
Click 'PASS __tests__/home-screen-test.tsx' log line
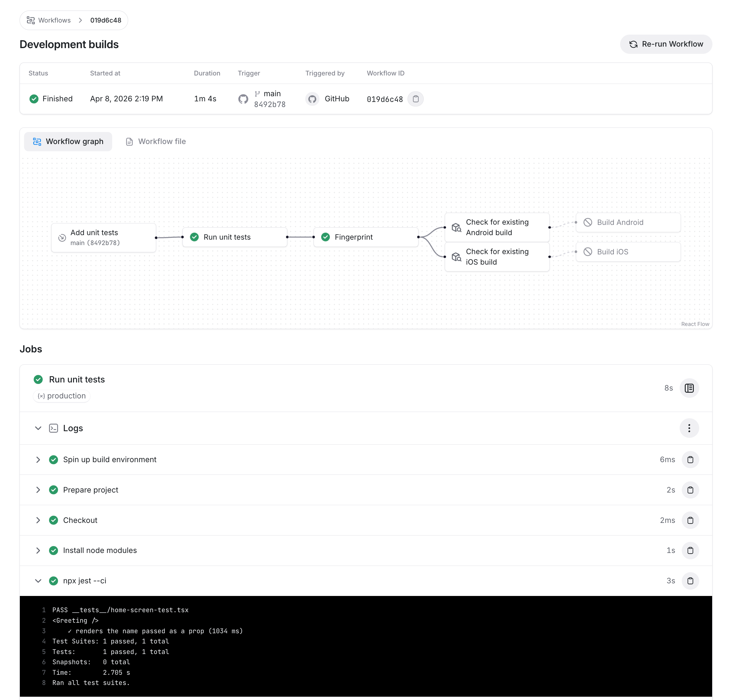click(x=120, y=610)
